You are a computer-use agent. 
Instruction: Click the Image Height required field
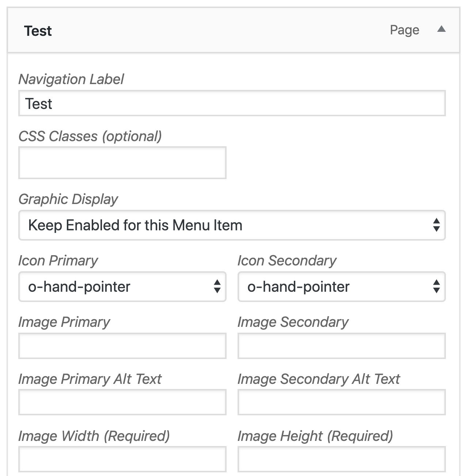tap(341, 459)
